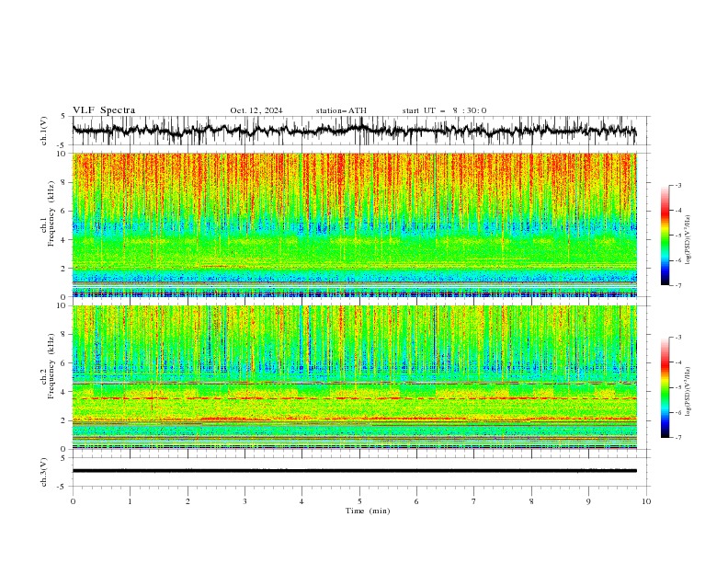Click the "VLF Spectra" plot title
The height and width of the screenshot is (563, 728).
pyautogui.click(x=104, y=110)
